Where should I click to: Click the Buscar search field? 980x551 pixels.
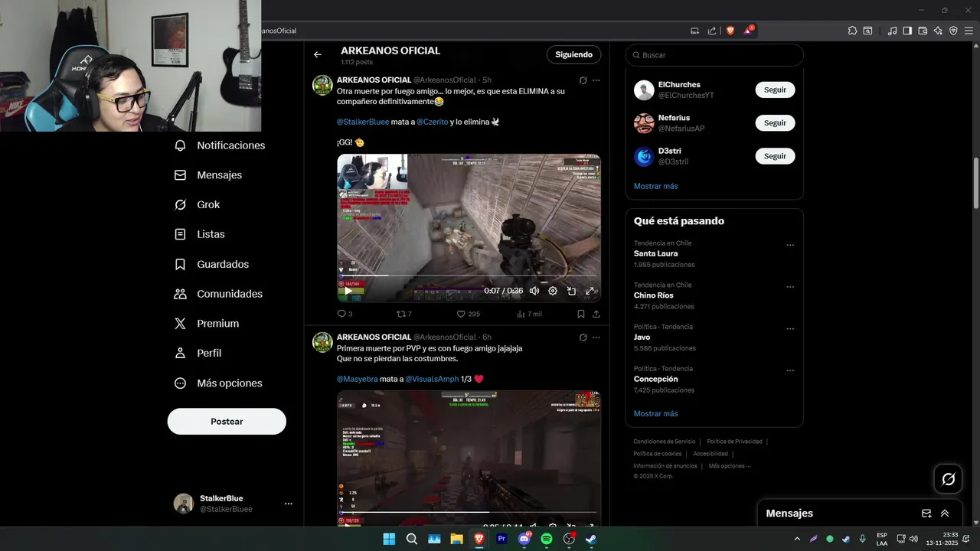[714, 55]
